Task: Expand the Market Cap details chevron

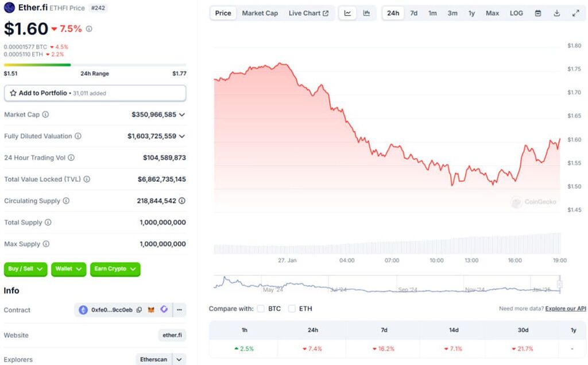Action: pos(182,115)
